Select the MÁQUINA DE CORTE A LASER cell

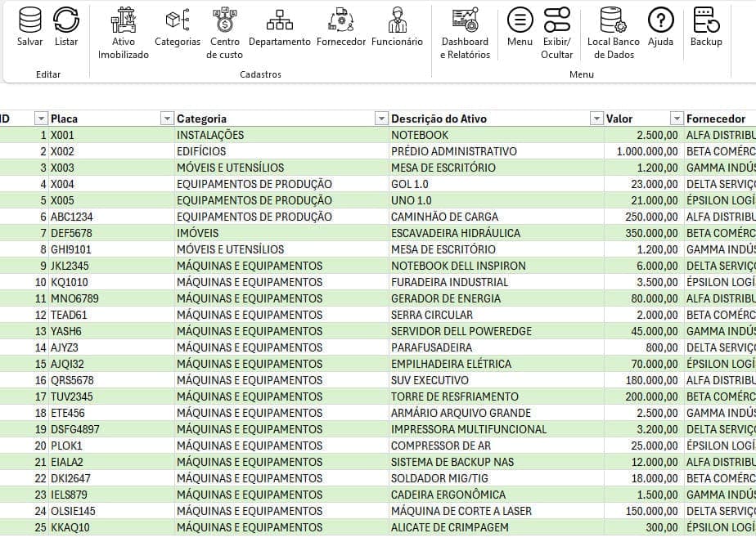click(497, 511)
